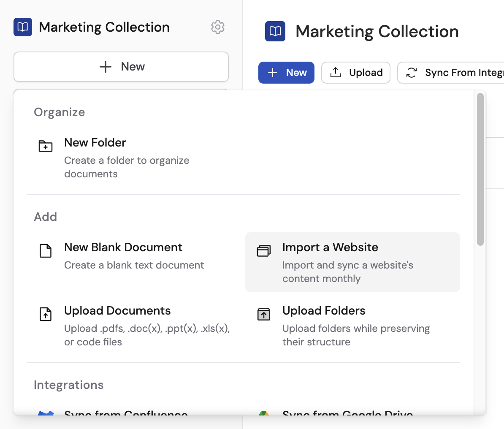Image resolution: width=504 pixels, height=429 pixels.
Task: Open collection settings with the gear icon
Action: tap(218, 27)
